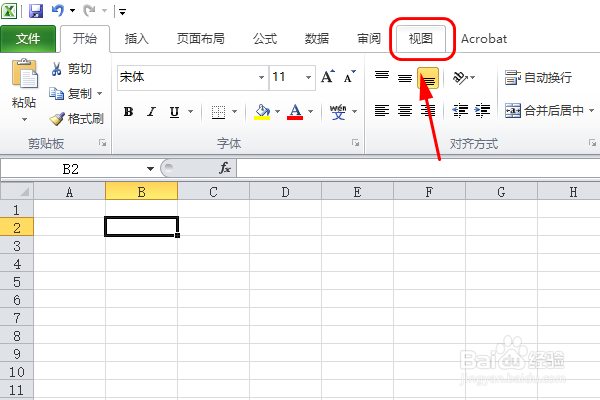Screen dimensions: 600x400
Task: Click the Excel application icon
Action: (x=9, y=11)
